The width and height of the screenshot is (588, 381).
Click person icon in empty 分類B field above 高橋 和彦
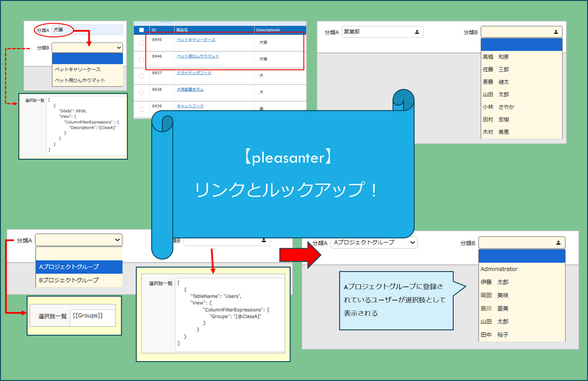pyautogui.click(x=556, y=32)
